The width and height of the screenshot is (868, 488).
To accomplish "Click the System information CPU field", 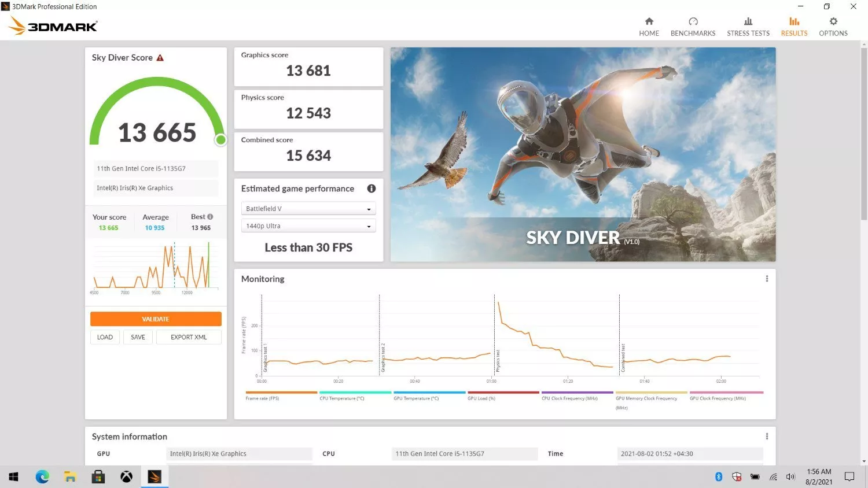I will coord(465,454).
